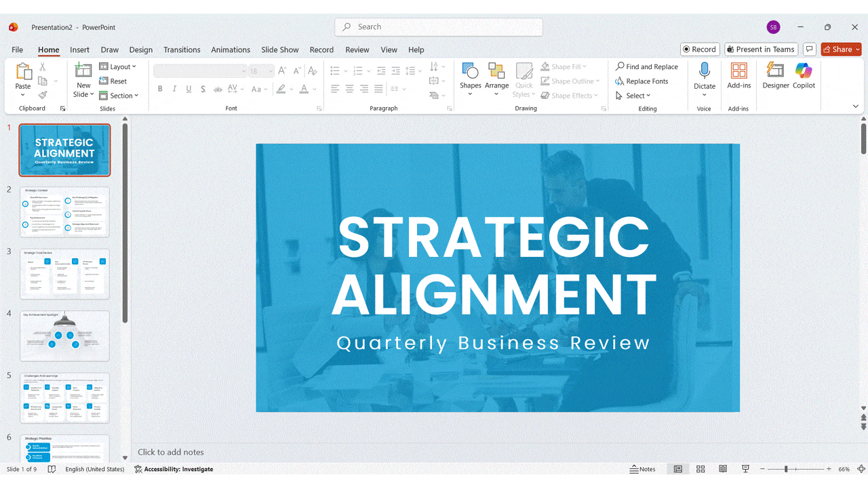Screen dimensions: 868x488
Task: Open the Designer pane
Action: [x=775, y=71]
